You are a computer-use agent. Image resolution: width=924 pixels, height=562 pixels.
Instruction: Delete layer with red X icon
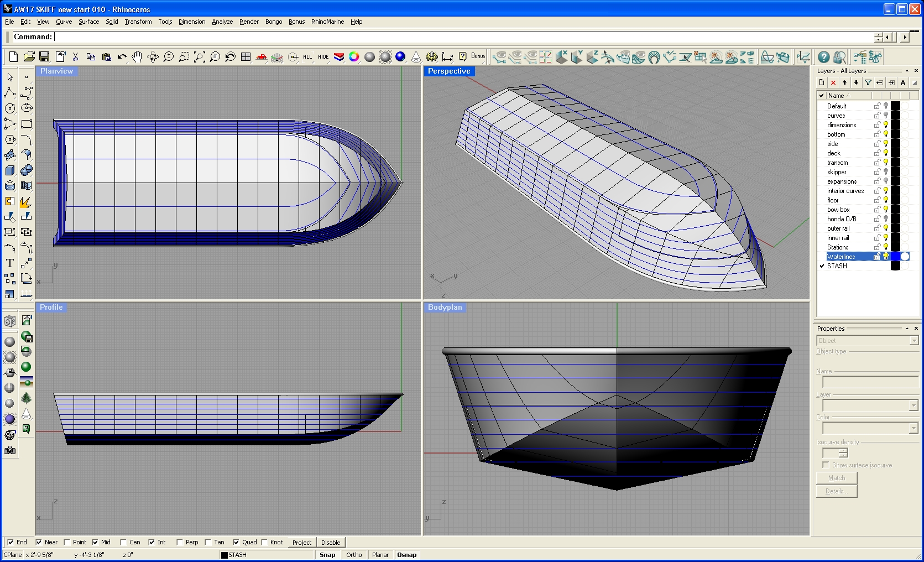833,83
